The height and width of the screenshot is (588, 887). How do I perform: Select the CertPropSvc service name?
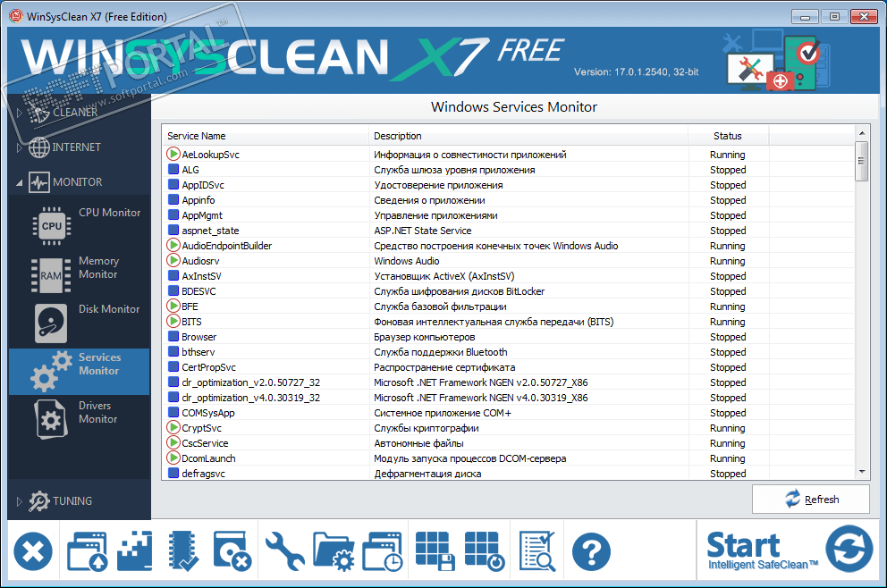[208, 367]
